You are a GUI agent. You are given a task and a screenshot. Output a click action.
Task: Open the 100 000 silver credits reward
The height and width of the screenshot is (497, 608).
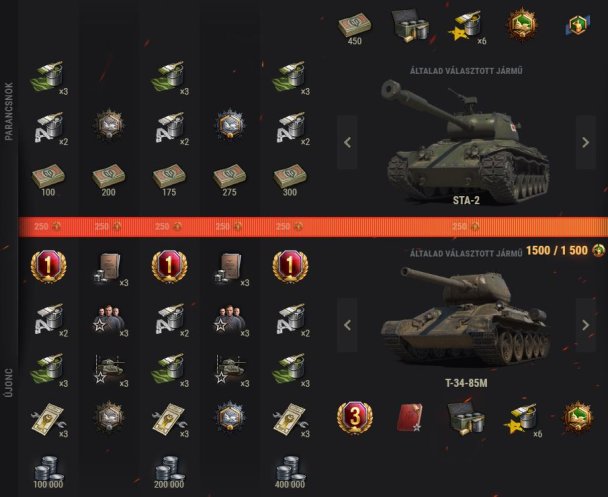point(48,472)
